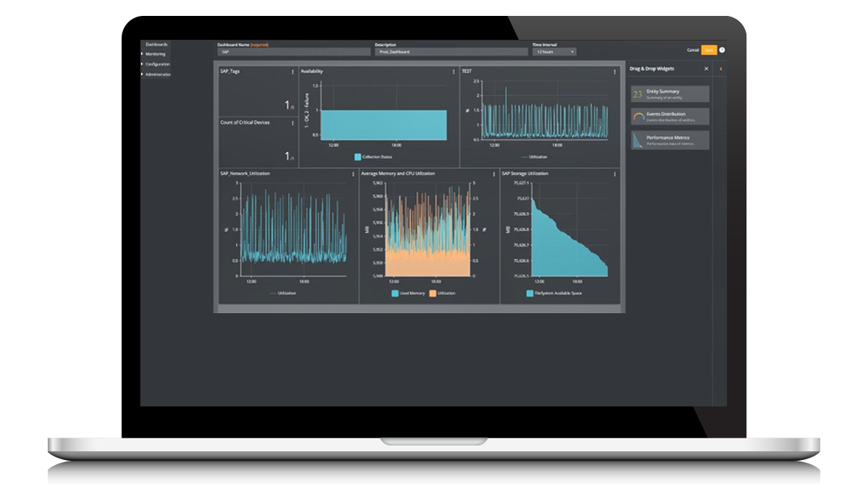Viewport: 868px width, 499px height.
Task: Close the Drag & Drop Widgets panel
Action: point(707,69)
